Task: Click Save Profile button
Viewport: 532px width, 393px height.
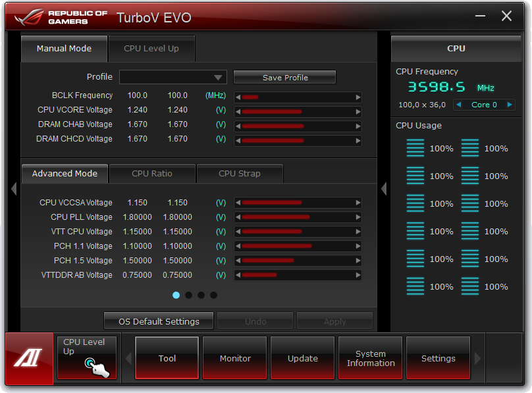Action: [285, 77]
